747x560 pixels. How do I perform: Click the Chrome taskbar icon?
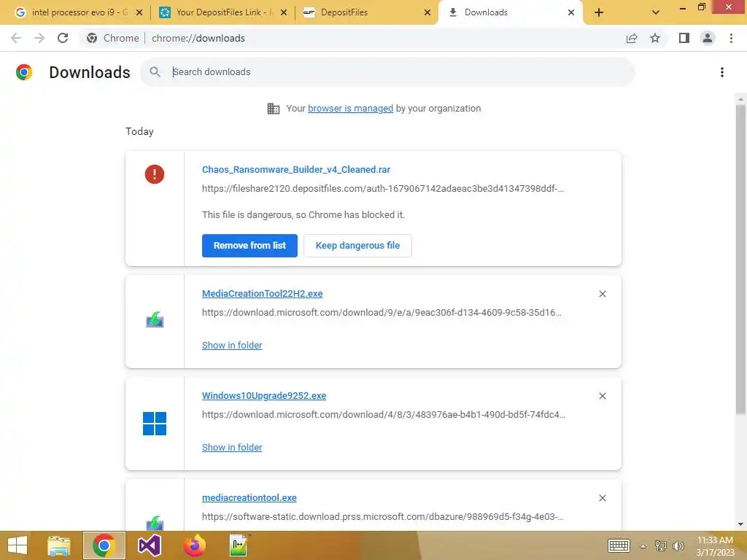[104, 545]
